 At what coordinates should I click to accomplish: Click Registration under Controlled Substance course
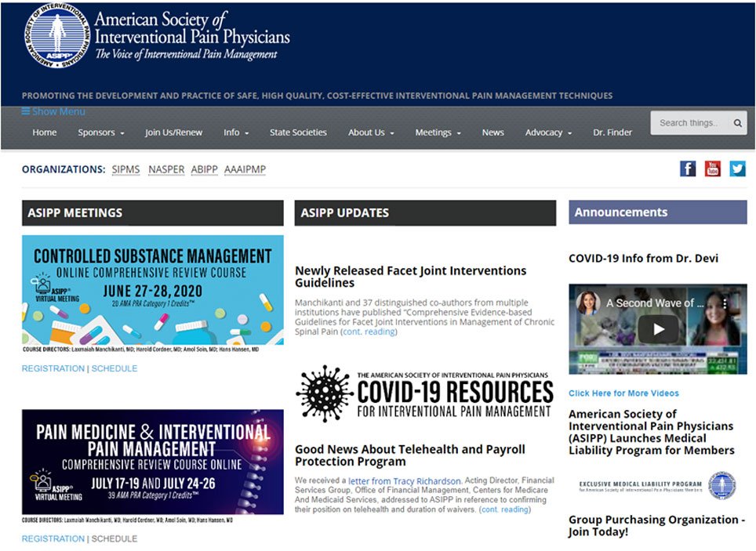[x=53, y=368]
